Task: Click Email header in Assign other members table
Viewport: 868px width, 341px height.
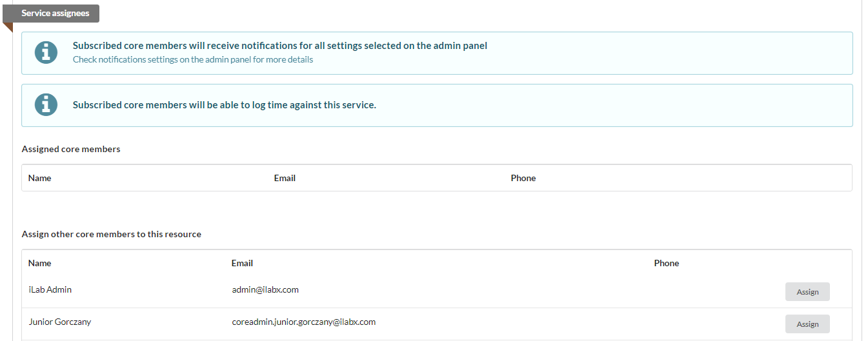Action: coord(242,263)
